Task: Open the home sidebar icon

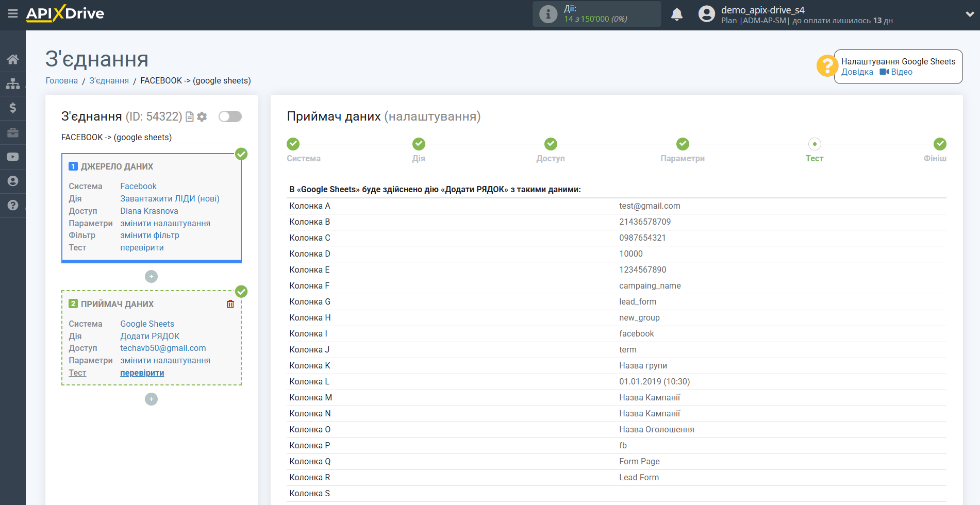Action: click(13, 59)
